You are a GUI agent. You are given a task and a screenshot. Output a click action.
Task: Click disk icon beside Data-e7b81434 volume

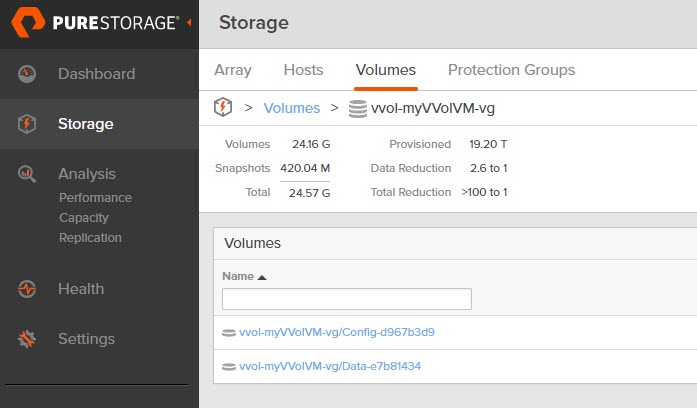coord(229,367)
